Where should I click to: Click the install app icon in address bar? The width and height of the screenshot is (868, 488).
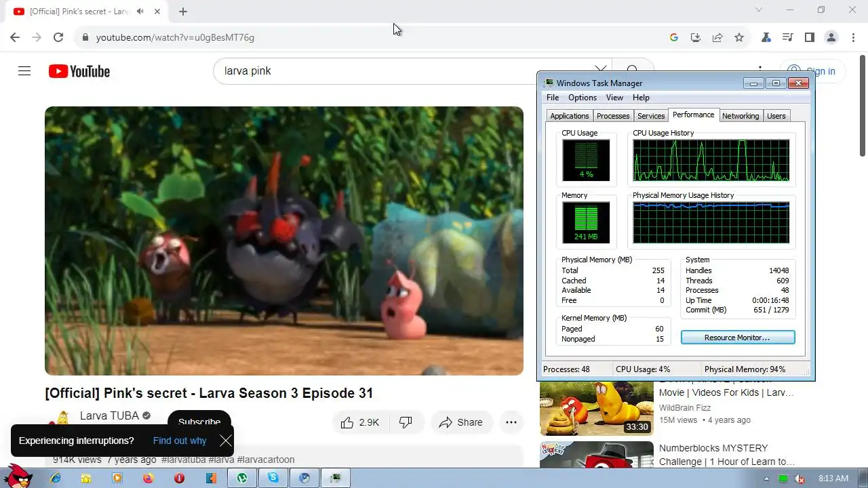(696, 37)
